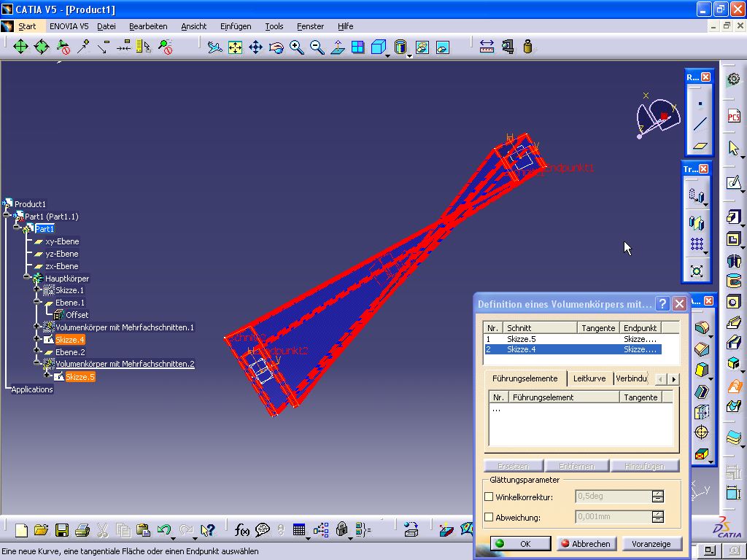Screen dimensions: 747x560
Task: Click the tab scroll right arrow
Action: tap(673, 379)
